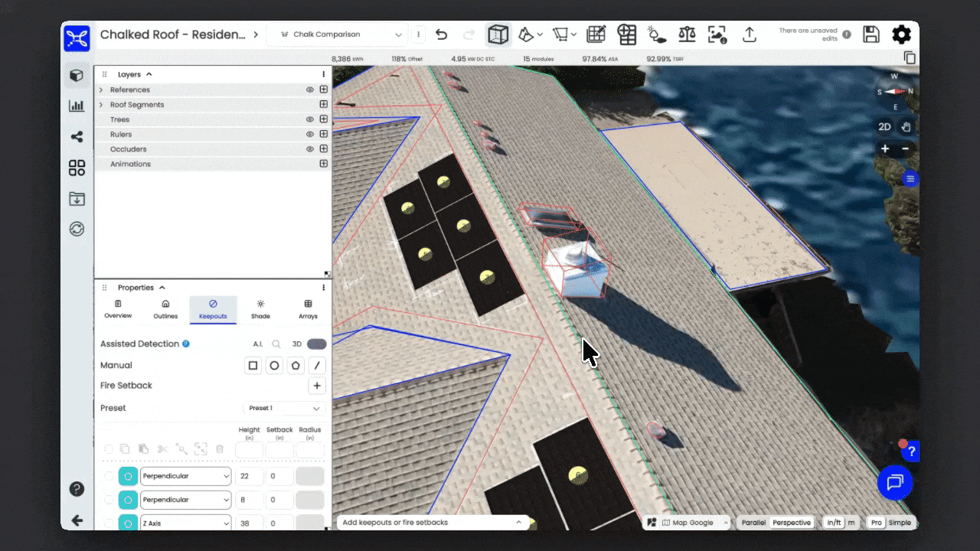The image size is (980, 551).
Task: Edit the height field showing 22
Action: tap(249, 476)
